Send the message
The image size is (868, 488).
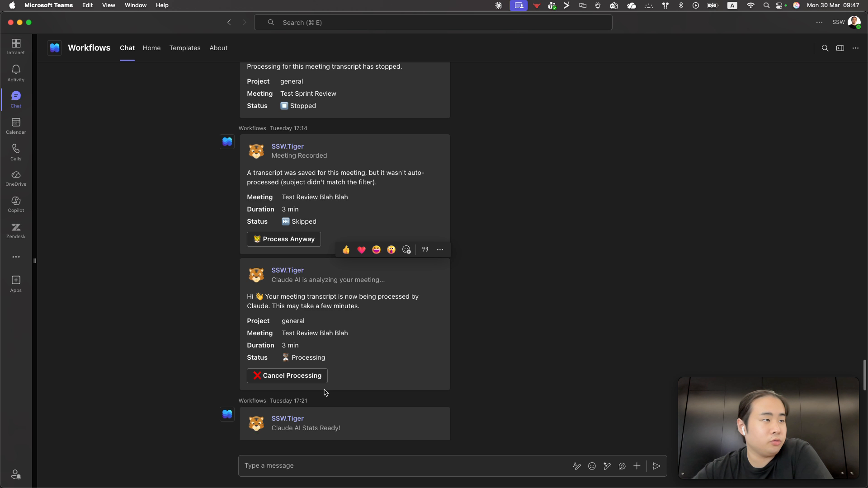pos(656,466)
